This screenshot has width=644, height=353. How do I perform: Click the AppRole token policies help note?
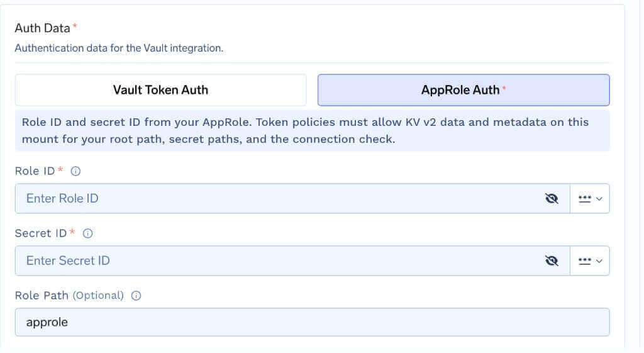[312, 131]
